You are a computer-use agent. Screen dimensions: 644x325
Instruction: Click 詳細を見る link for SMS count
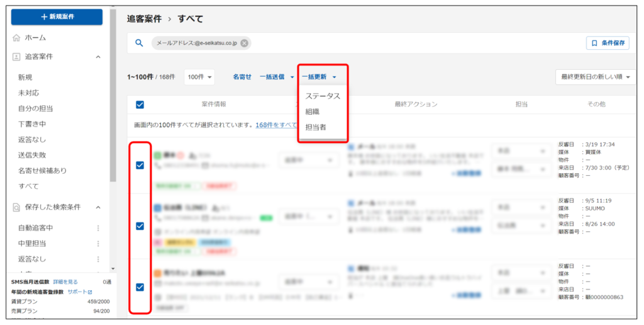pyautogui.click(x=65, y=282)
